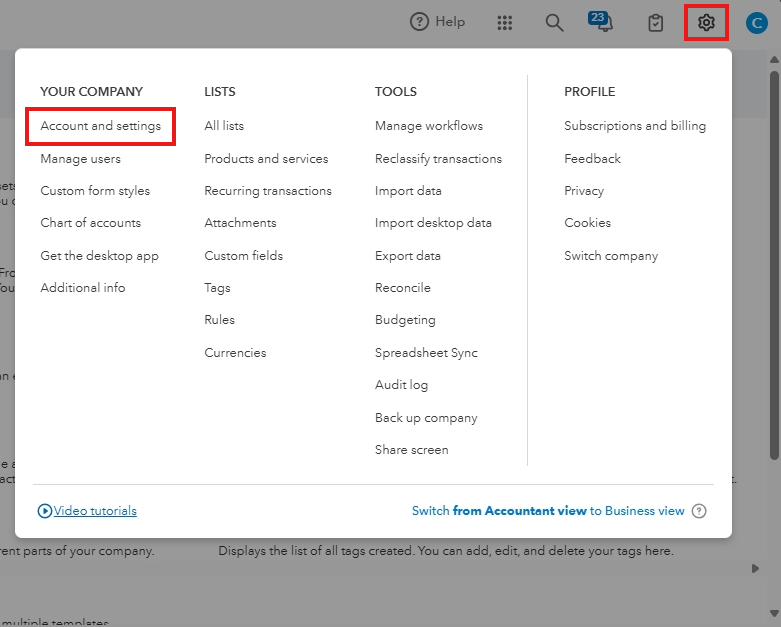Open the apps grid launcher icon
This screenshot has width=781, height=627.
[x=505, y=22]
